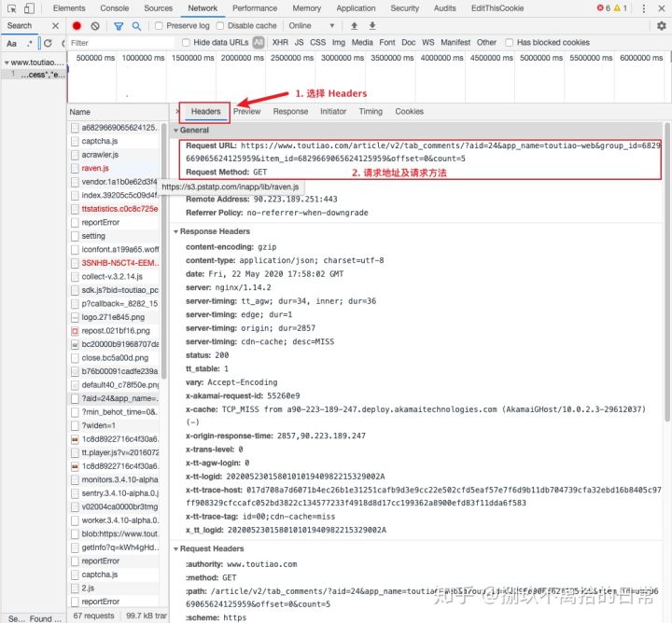The height and width of the screenshot is (623, 672).
Task: Open the Online throttling dropdown
Action: pos(312,26)
